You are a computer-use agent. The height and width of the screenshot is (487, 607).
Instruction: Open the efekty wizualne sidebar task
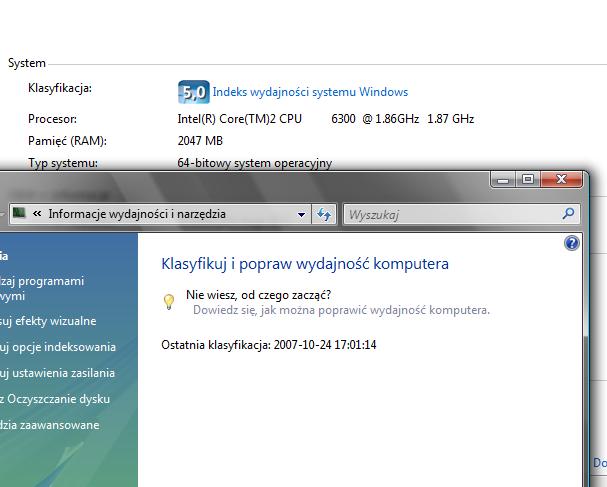(x=48, y=321)
